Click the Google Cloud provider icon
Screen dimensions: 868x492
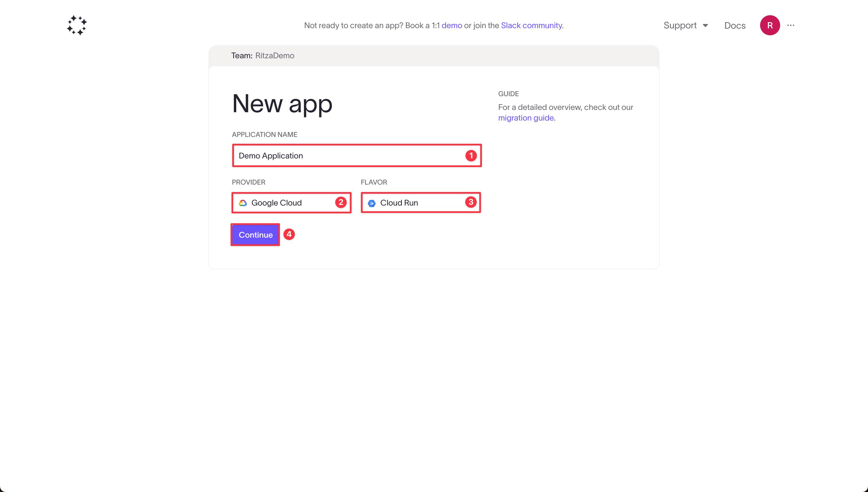(x=243, y=203)
